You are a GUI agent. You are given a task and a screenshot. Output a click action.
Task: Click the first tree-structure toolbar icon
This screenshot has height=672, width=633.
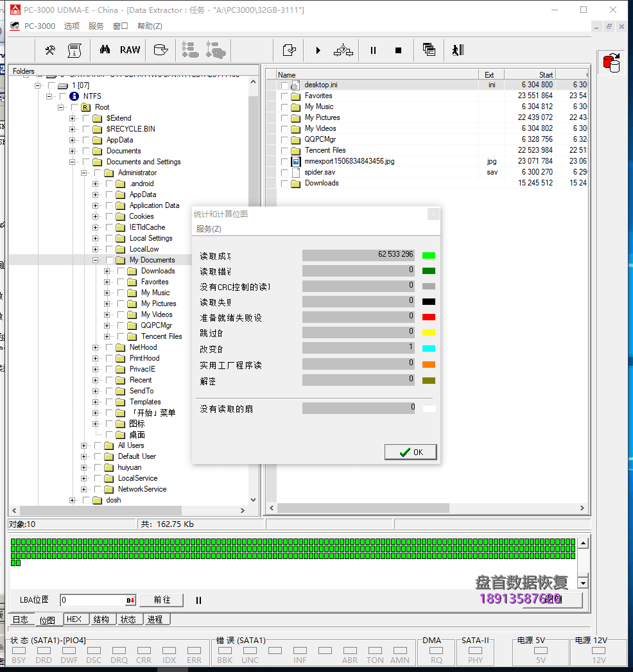190,49
